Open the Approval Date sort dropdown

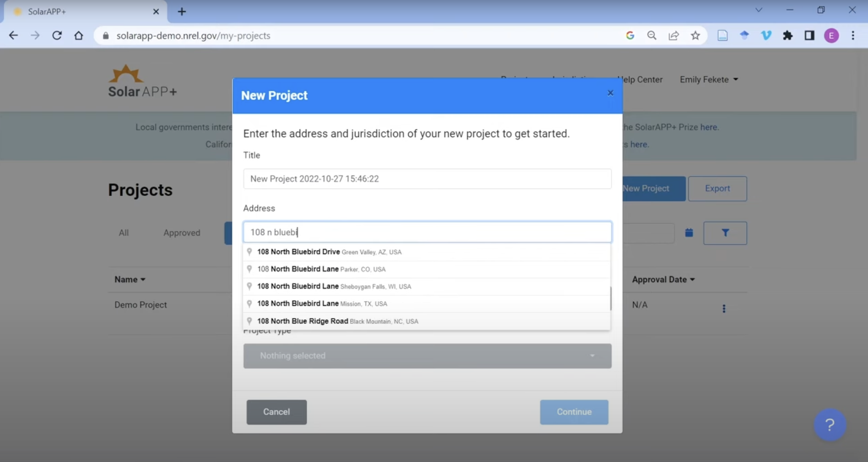(x=663, y=279)
